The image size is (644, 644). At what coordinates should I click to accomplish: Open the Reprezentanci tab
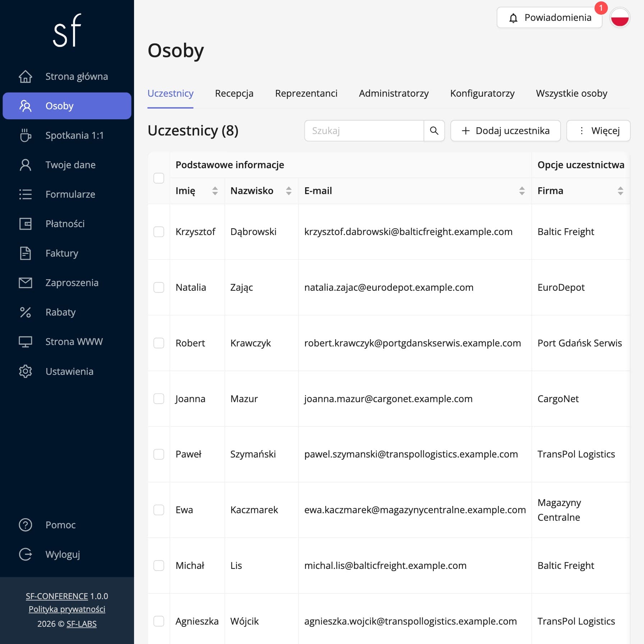(306, 93)
